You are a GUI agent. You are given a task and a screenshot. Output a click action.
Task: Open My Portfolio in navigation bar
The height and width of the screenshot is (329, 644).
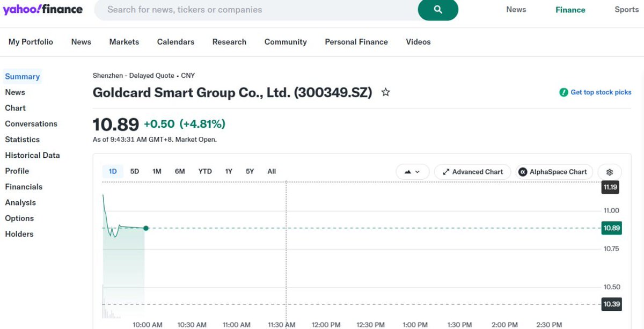tap(31, 42)
